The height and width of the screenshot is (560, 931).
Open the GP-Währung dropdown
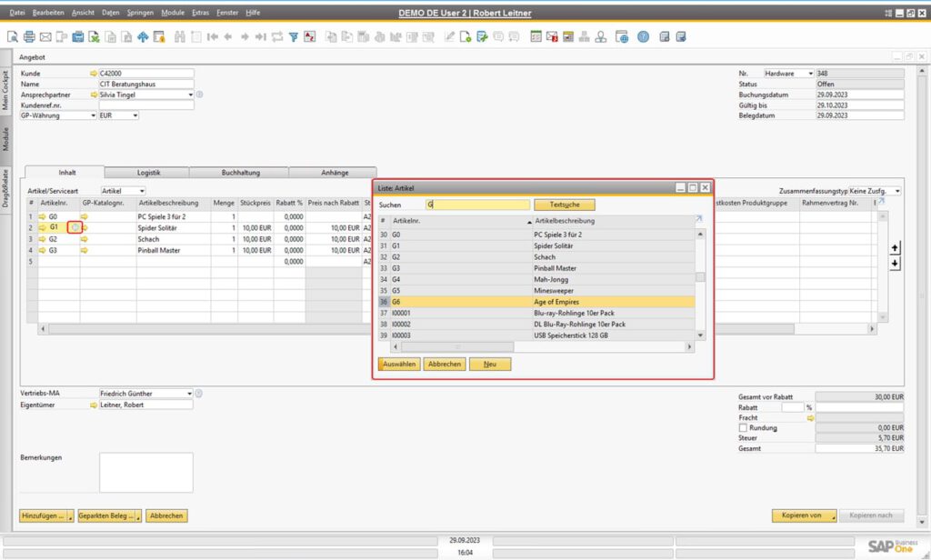click(94, 115)
